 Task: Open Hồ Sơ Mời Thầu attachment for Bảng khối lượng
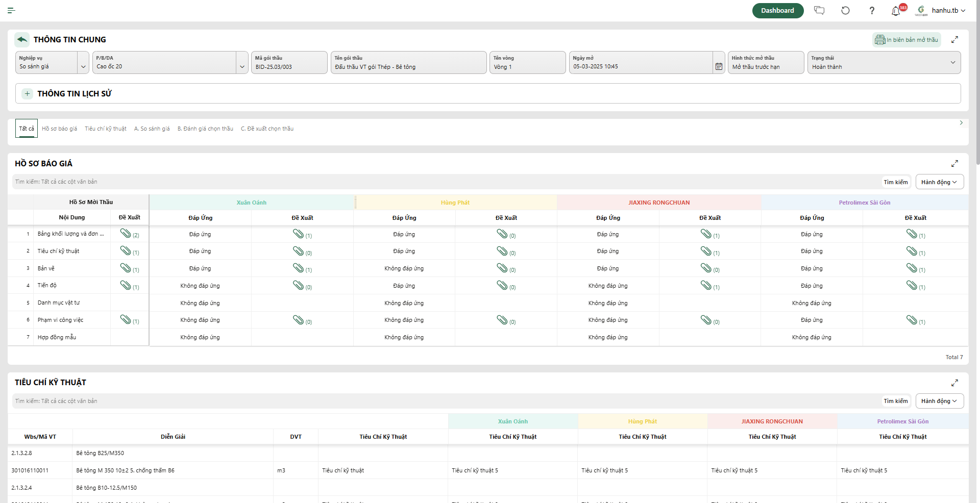point(126,233)
